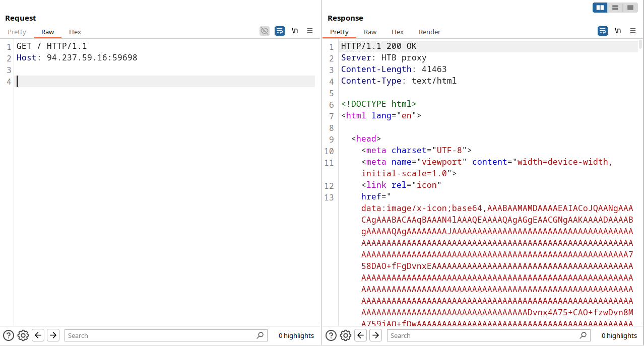Click the "<!DOCTYPE html>" line in Response
This screenshot has height=346, width=644.
pos(379,104)
